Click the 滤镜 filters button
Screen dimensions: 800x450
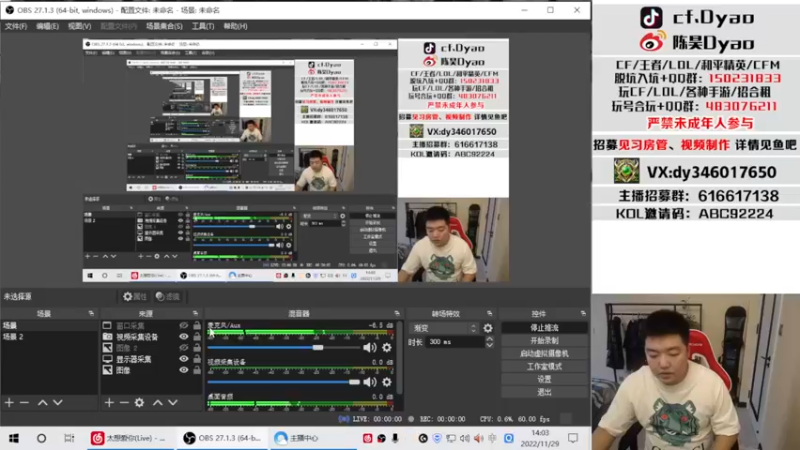click(168, 296)
